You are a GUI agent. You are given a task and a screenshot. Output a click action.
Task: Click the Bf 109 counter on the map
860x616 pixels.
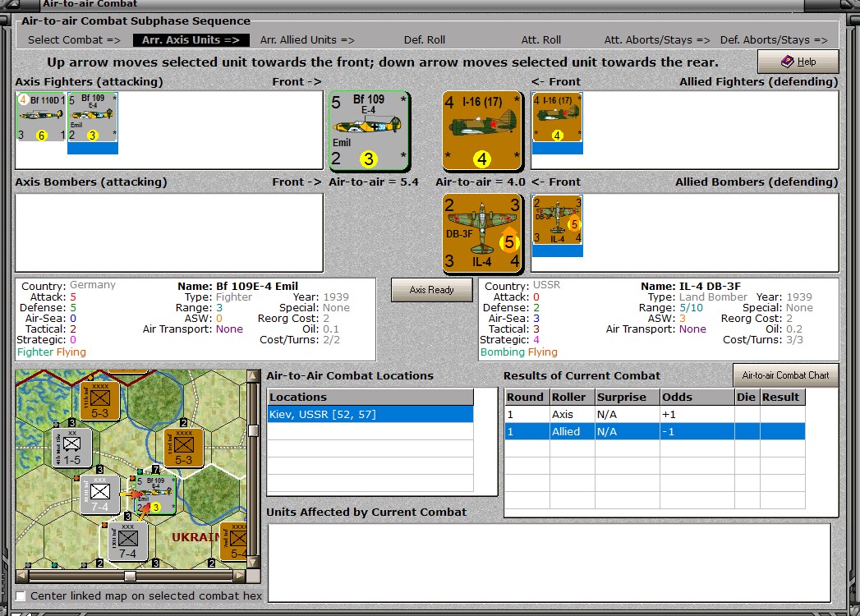pos(156,495)
